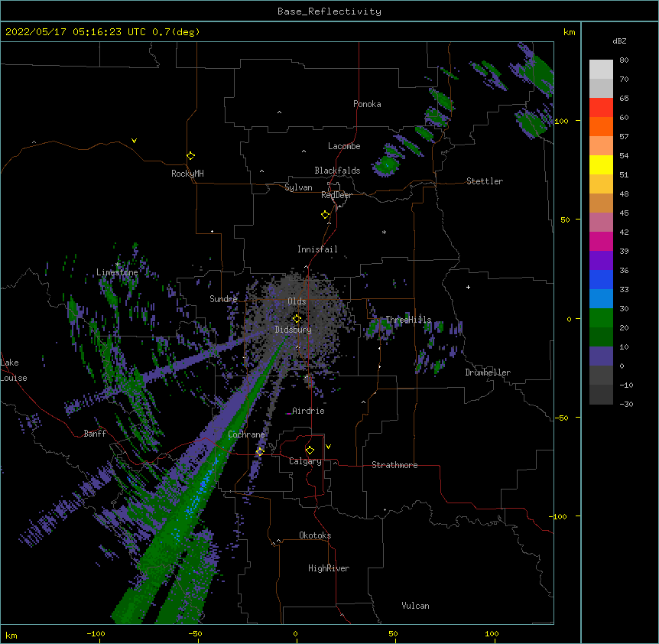Click the Limestone label

[117, 272]
